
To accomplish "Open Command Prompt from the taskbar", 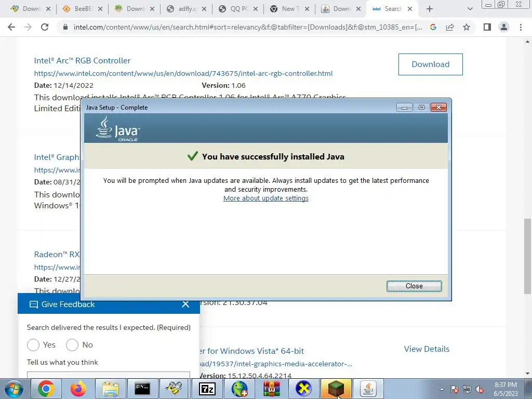I will point(142,389).
